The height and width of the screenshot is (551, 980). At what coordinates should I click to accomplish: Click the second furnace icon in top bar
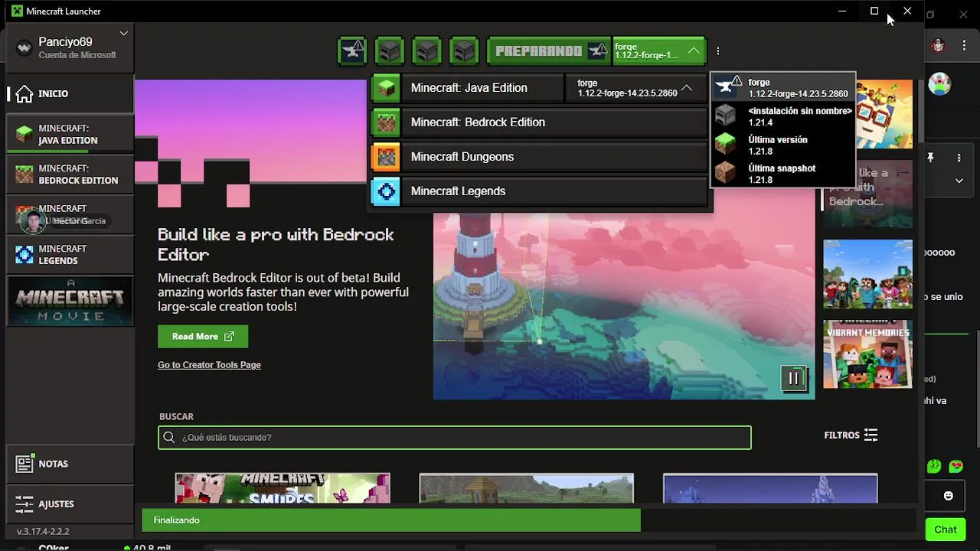(x=427, y=51)
